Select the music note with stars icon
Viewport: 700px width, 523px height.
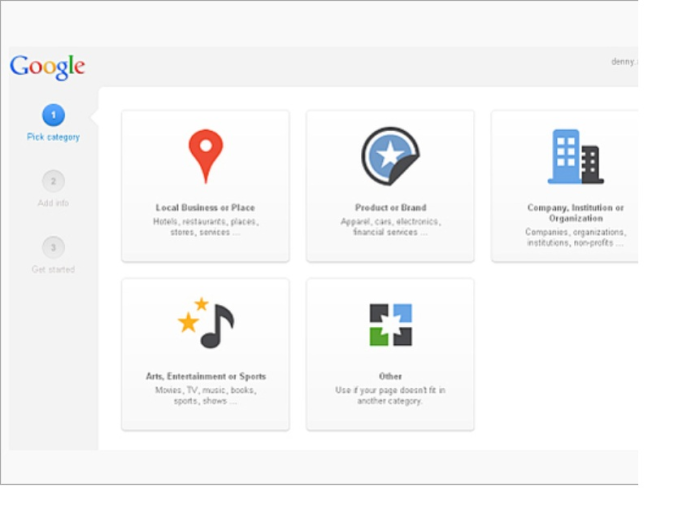[206, 323]
